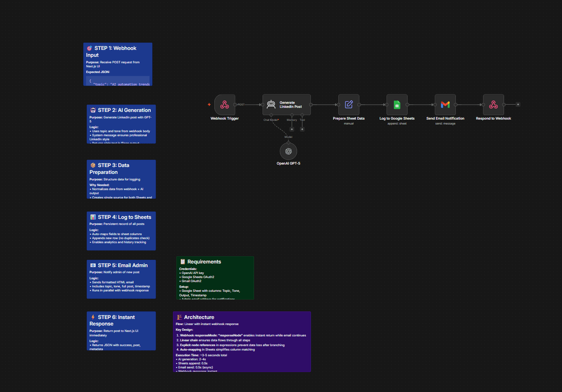
Task: Click the Generate LinkedIn Post output connector
Action: coord(311,104)
